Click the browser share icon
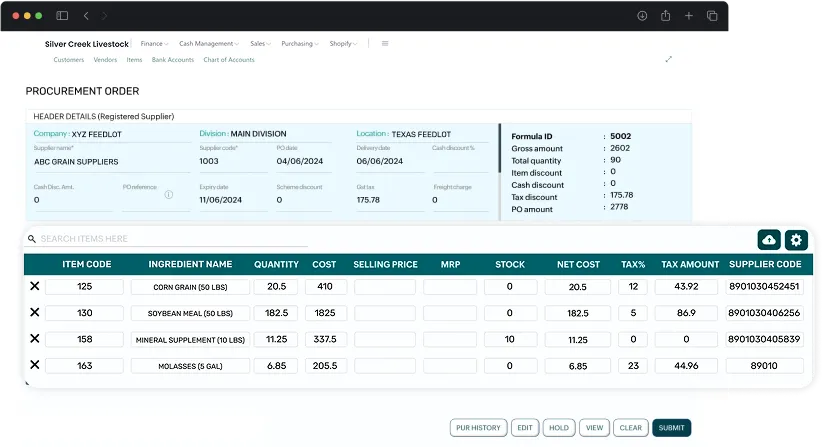 665,16
